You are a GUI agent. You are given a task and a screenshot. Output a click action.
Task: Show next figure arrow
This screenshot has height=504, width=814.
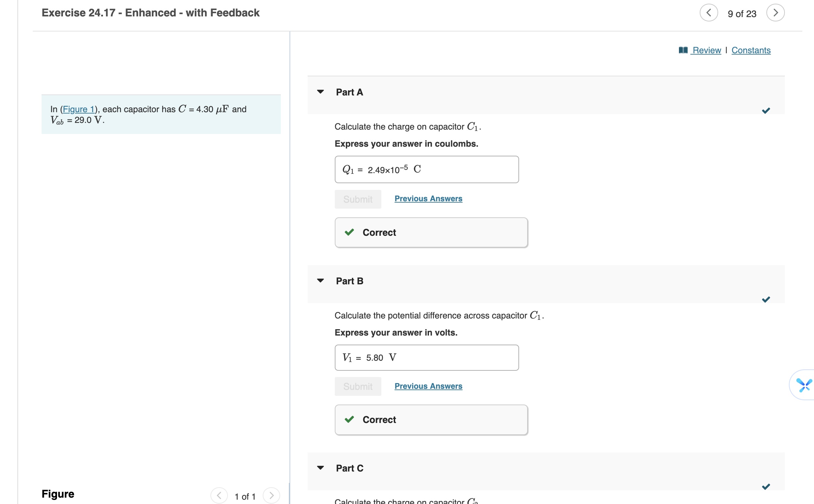[271, 496]
